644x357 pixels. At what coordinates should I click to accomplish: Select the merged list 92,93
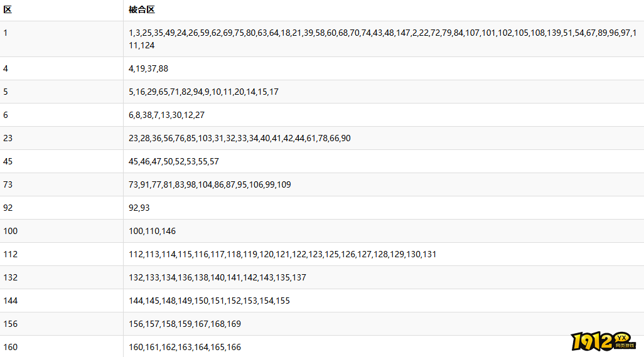(x=139, y=208)
